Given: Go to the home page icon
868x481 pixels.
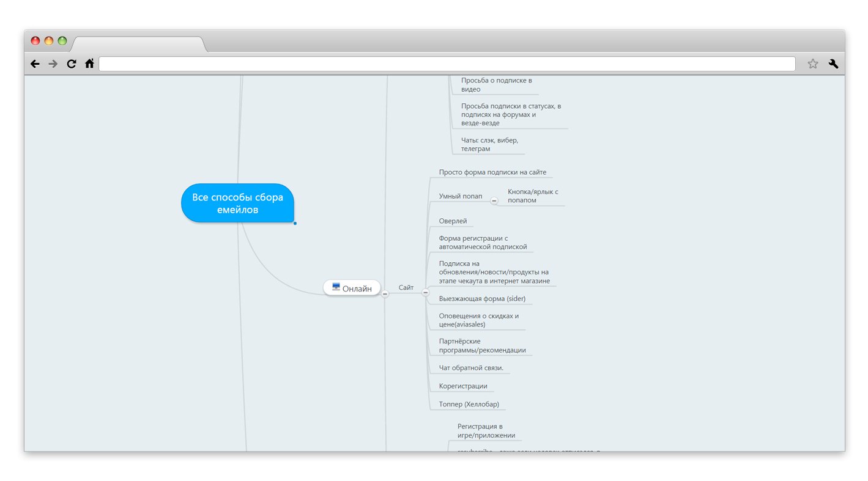Looking at the screenshot, I should pos(89,64).
